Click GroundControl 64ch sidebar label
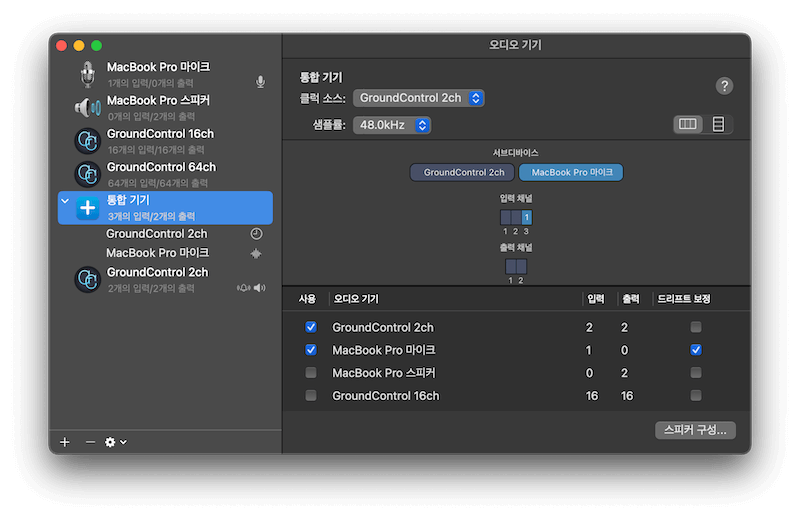Screen dimensions: 800x519 tap(161, 167)
